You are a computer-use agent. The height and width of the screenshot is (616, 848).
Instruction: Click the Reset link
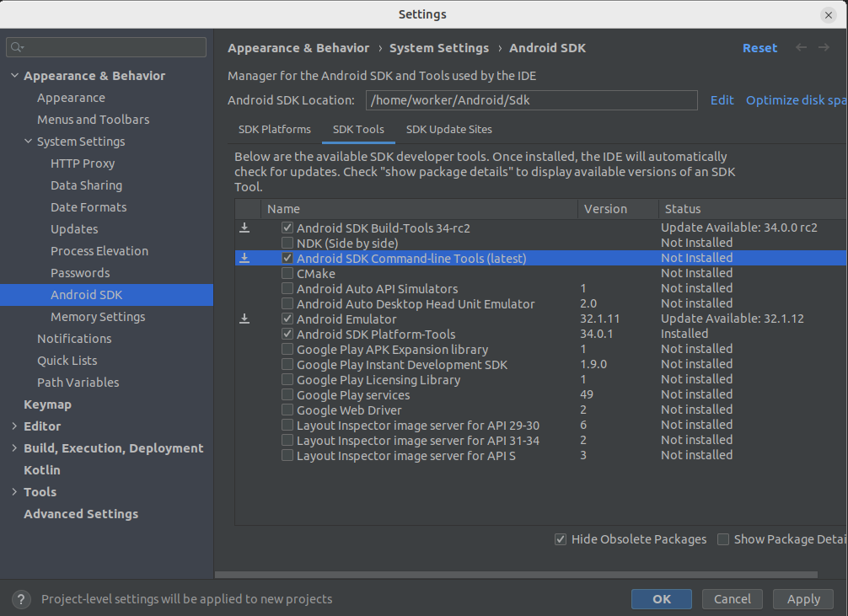(x=759, y=47)
